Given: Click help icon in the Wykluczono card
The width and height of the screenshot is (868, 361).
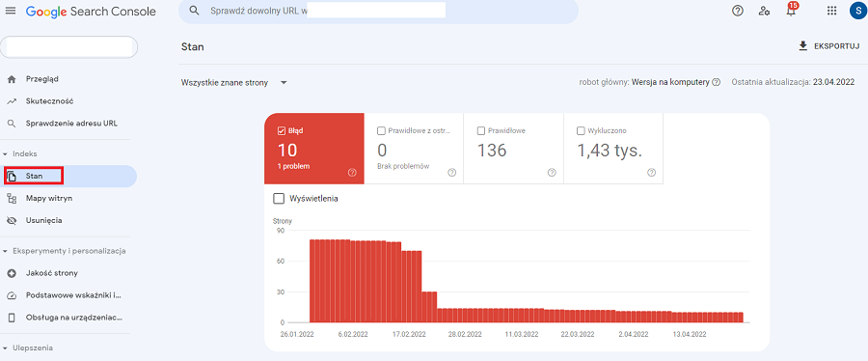Looking at the screenshot, I should (652, 173).
